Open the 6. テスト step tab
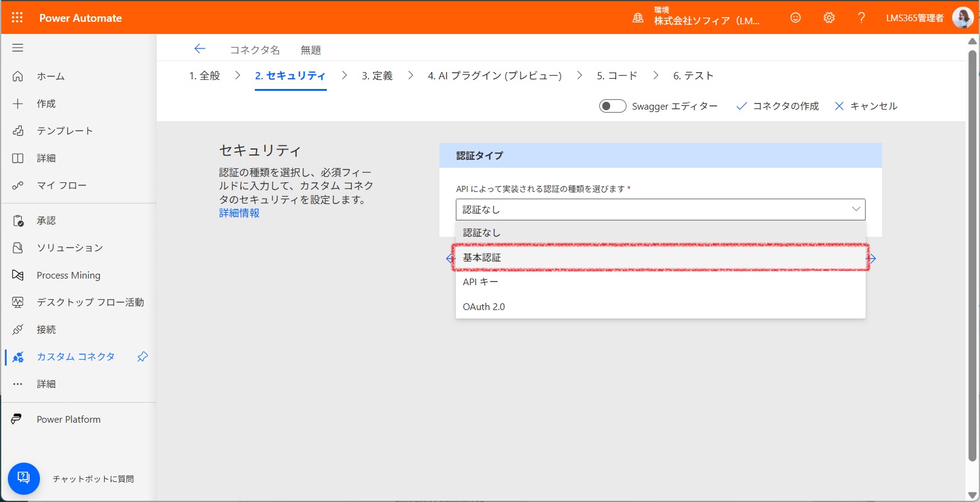 click(x=693, y=76)
